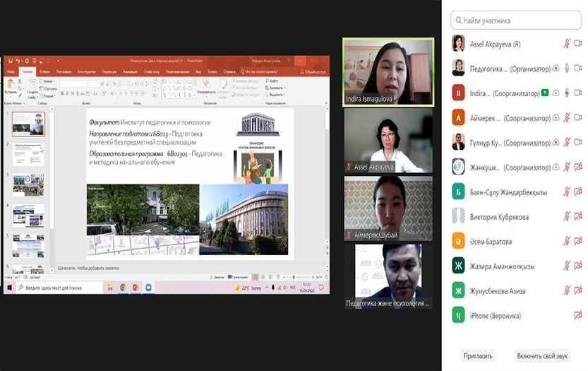Click the PowerPoint save icon
Viewport: 588px width, 371px height.
(8, 61)
